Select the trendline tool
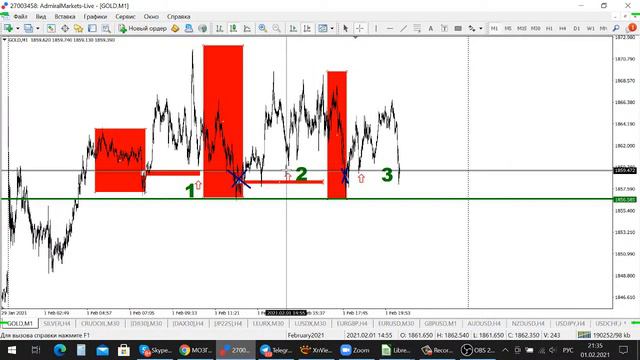This screenshot has width=640, height=360. pyautogui.click(x=403, y=28)
